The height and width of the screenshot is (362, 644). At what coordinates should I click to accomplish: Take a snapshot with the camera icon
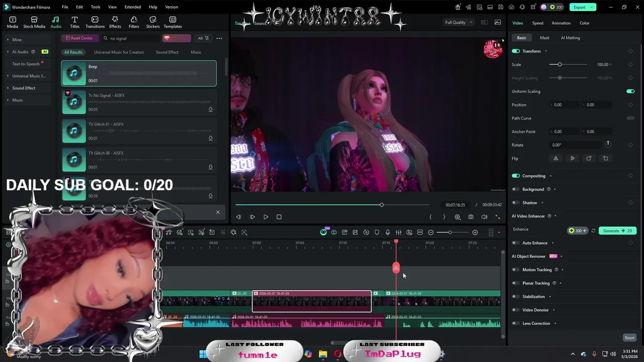pyautogui.click(x=471, y=217)
